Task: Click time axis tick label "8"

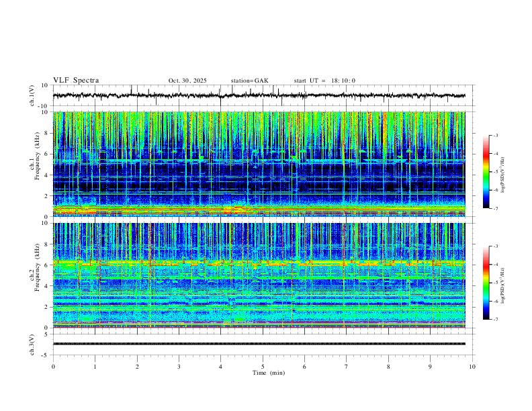Action: tap(388, 367)
